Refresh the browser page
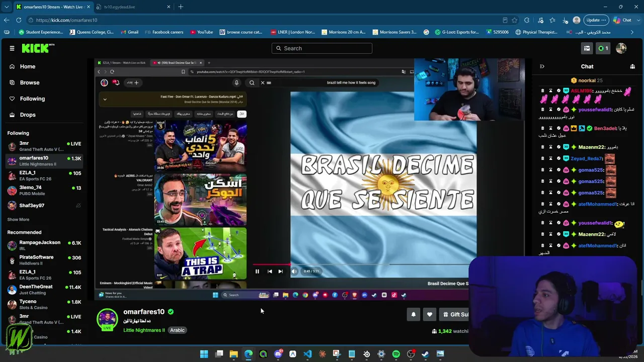 (x=19, y=20)
